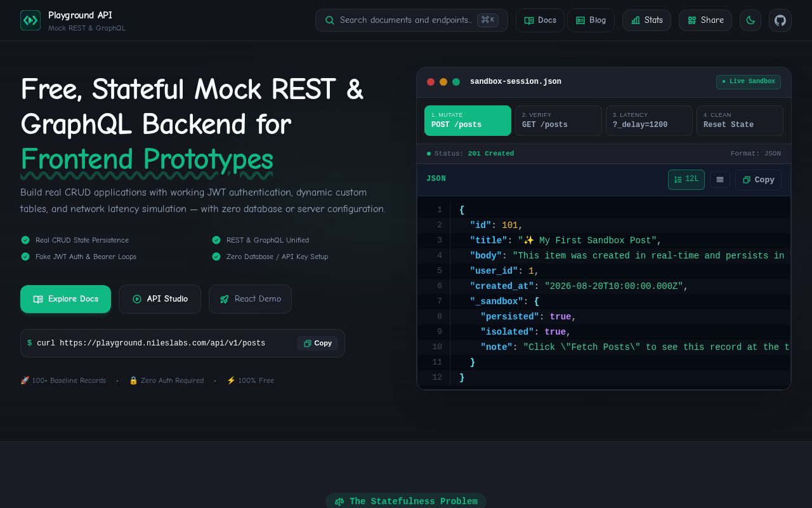Toggle line numbers with the 12L button
The image size is (812, 508).
point(686,180)
